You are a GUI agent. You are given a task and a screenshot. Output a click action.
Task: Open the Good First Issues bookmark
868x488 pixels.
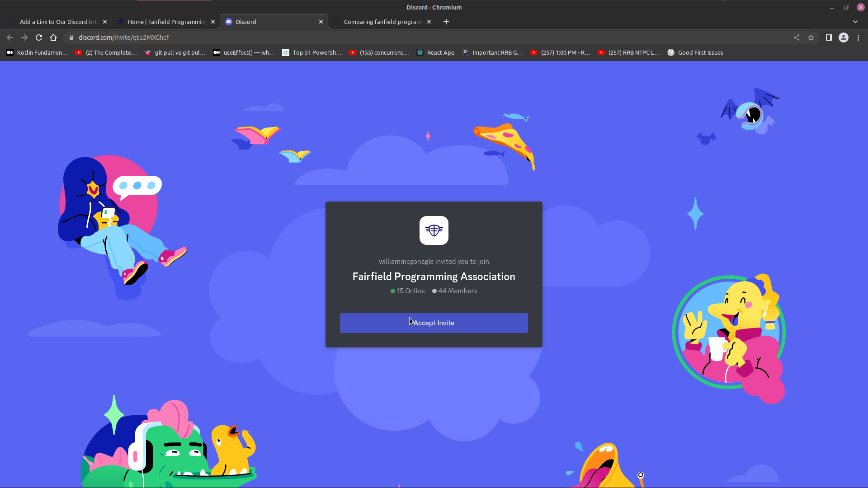(x=695, y=52)
